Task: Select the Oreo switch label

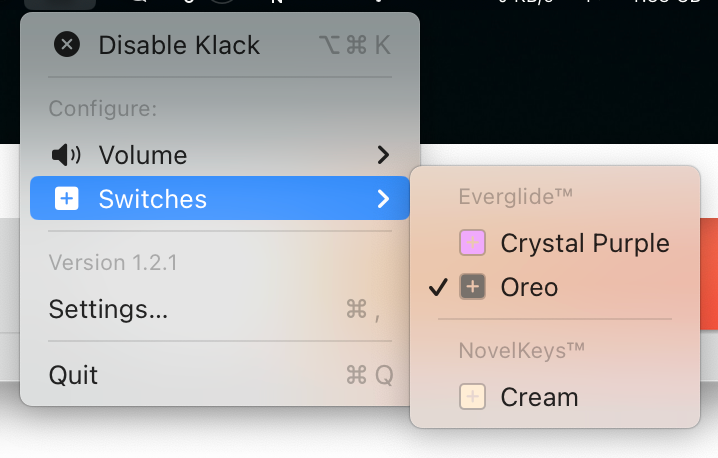Action: 529,288
